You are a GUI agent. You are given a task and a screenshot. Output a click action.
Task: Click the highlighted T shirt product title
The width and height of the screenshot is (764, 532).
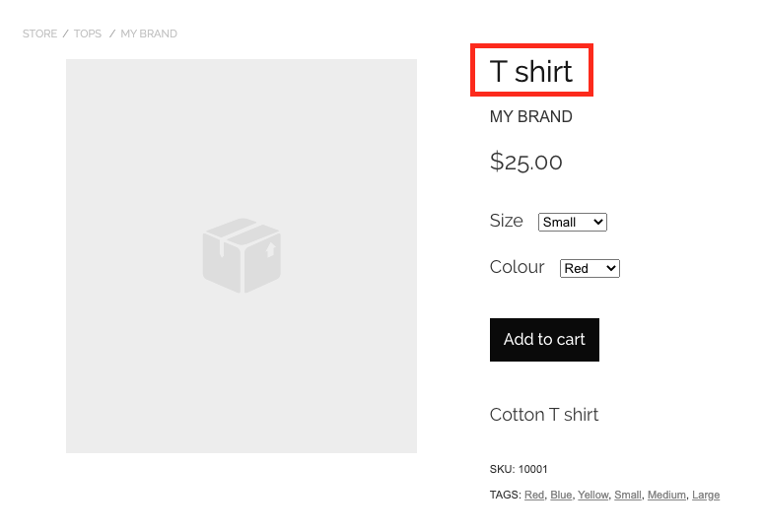(531, 71)
